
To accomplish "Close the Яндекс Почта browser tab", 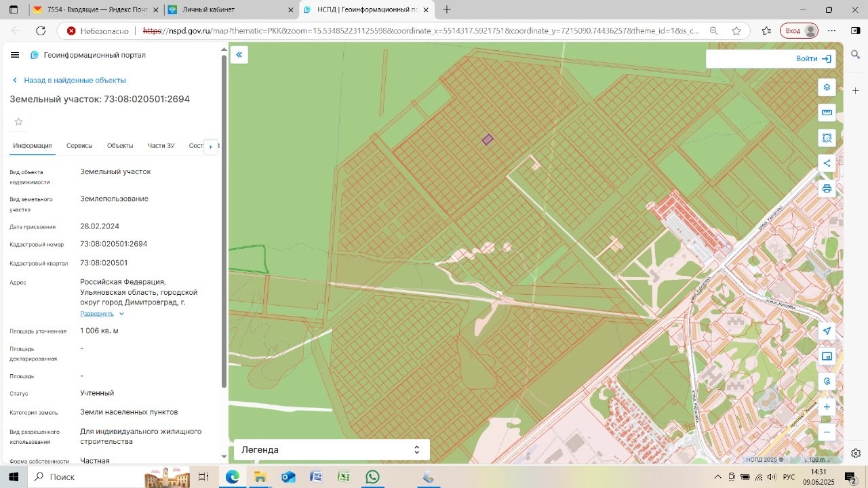I will tap(155, 9).
